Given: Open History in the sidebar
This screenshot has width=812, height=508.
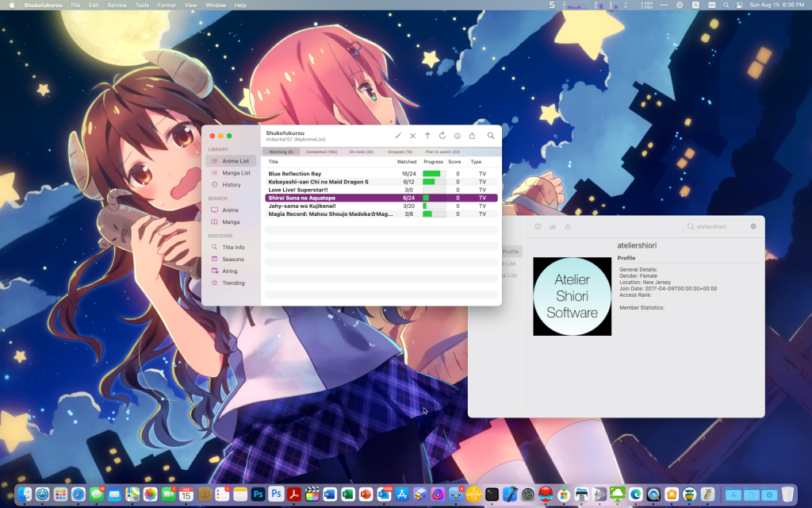Looking at the screenshot, I should [x=231, y=185].
